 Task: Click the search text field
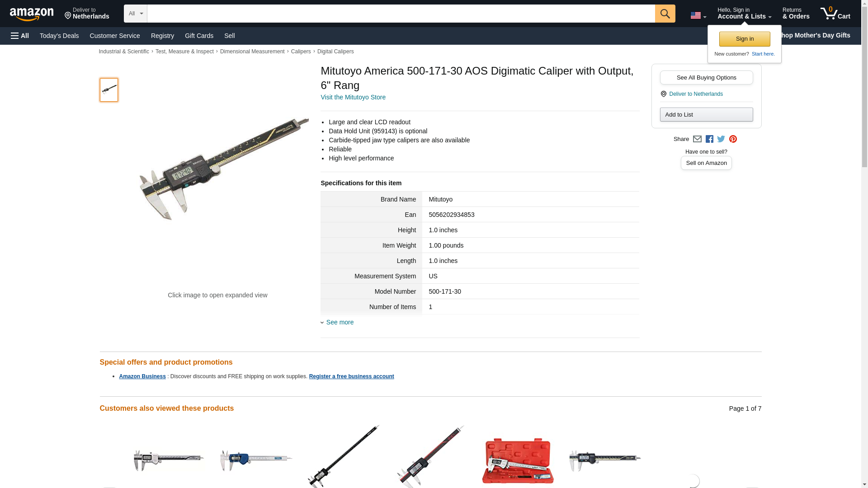click(x=401, y=14)
